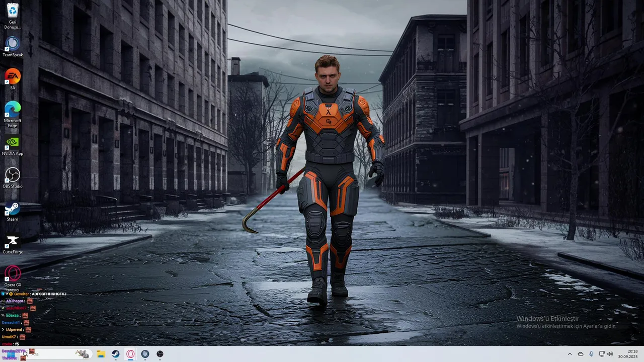The image size is (644, 362).
Task: Switch to Steam in the taskbar
Action: click(115, 354)
